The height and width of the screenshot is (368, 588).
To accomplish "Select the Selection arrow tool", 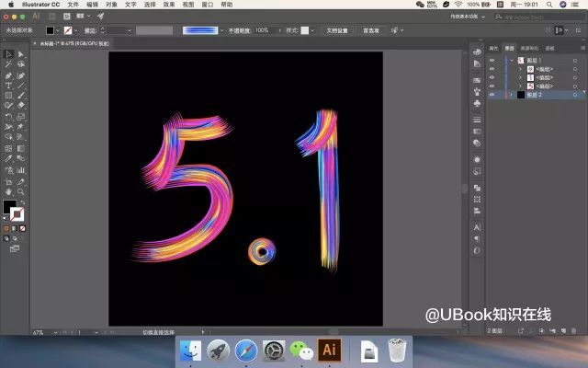I will point(8,54).
